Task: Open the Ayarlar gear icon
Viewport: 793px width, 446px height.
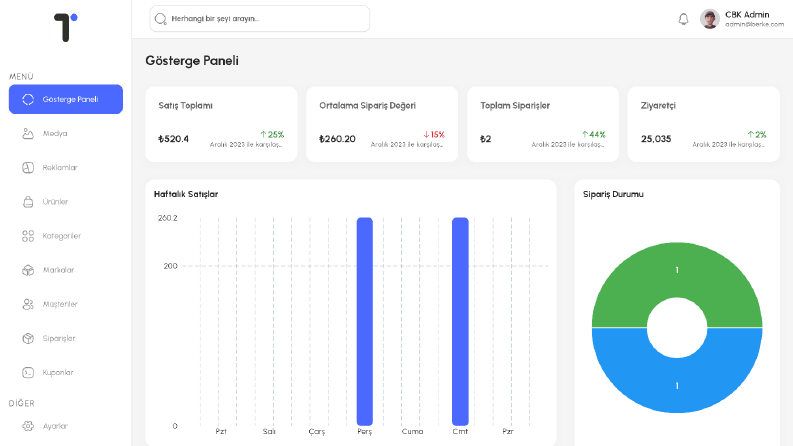Action: 28,426
